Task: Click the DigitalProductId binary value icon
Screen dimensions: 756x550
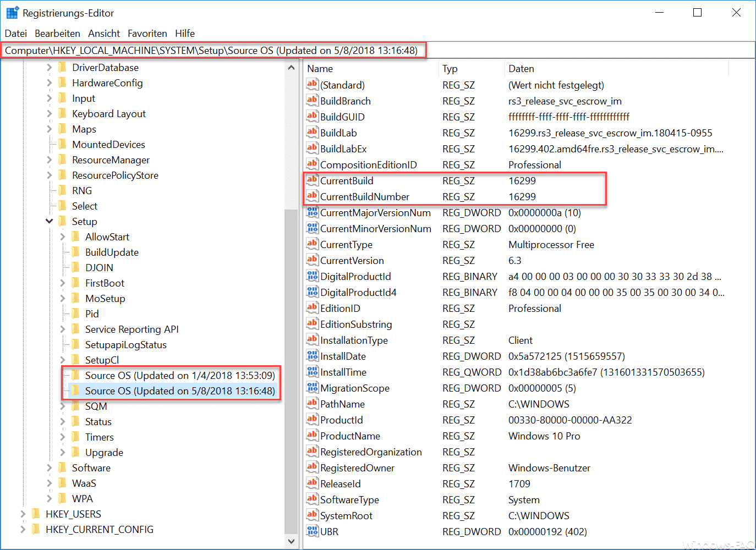Action: tap(313, 276)
